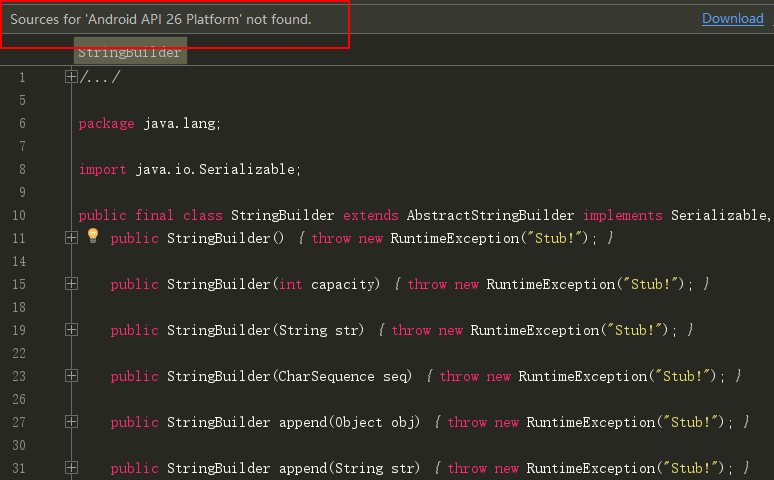Click the capacity parameter in constructor

click(x=345, y=284)
